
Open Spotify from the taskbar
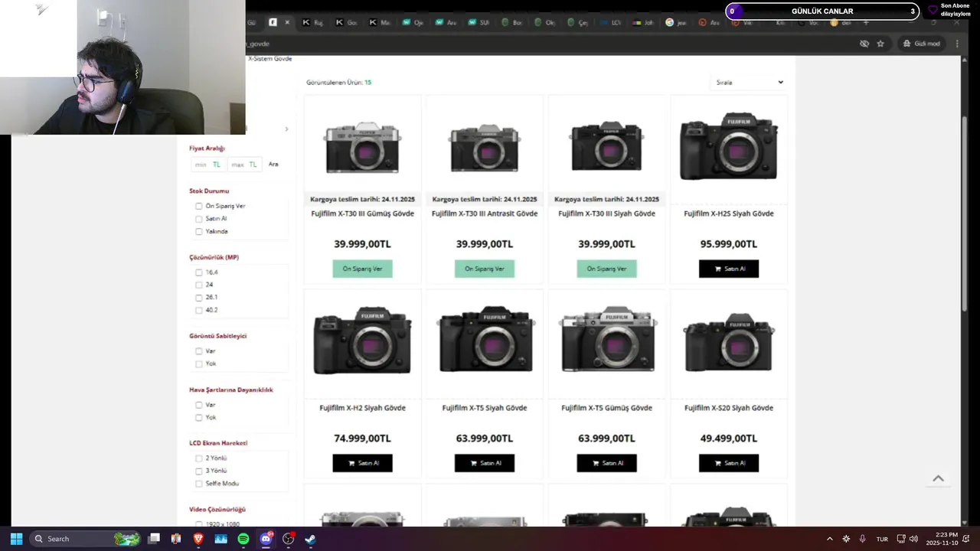(243, 539)
